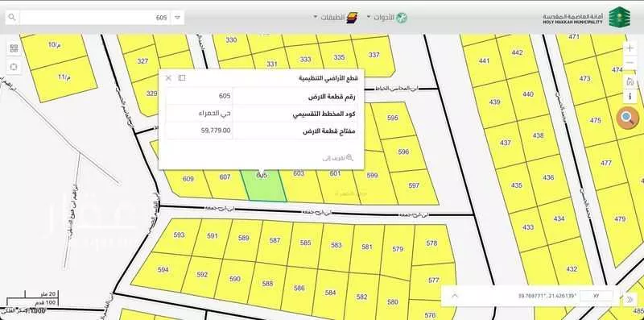Select parcel 591 on the map
Screen dimensions: 644x320
coord(213,236)
